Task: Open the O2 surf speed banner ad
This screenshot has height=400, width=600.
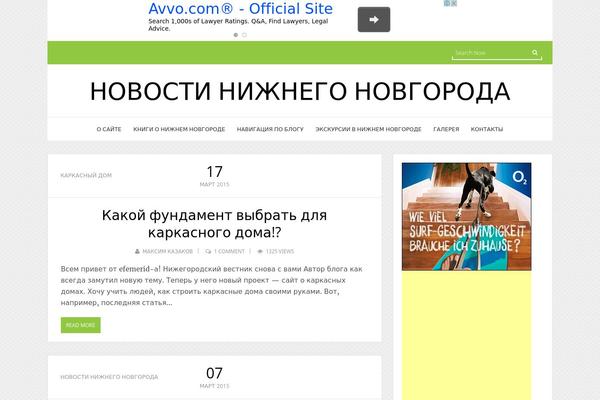Action: (466, 217)
